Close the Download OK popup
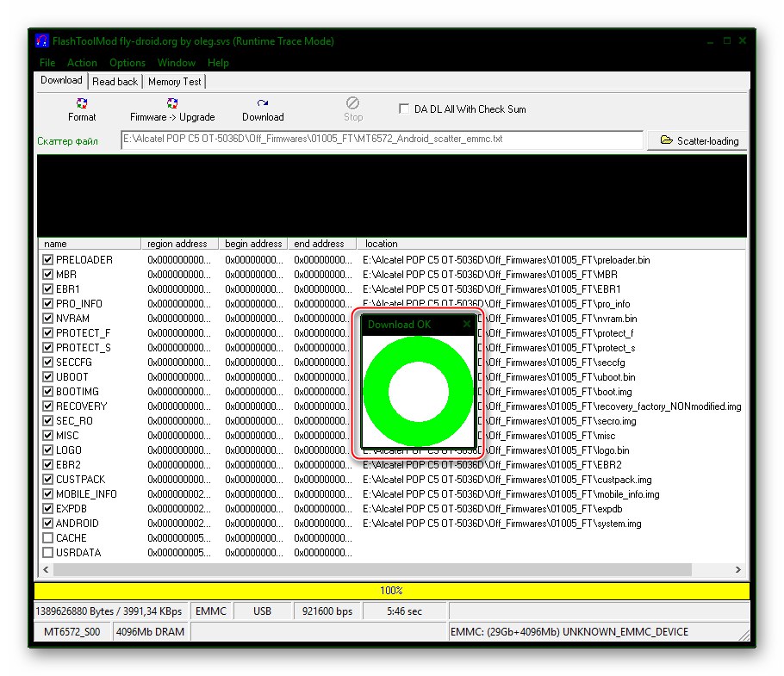The height and width of the screenshot is (676, 784). (x=467, y=325)
